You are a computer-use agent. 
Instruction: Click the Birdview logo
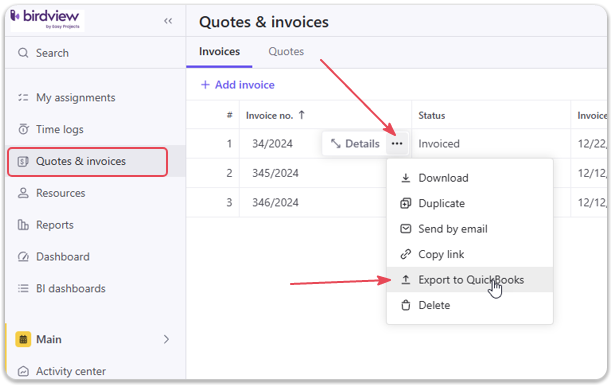[x=46, y=20]
